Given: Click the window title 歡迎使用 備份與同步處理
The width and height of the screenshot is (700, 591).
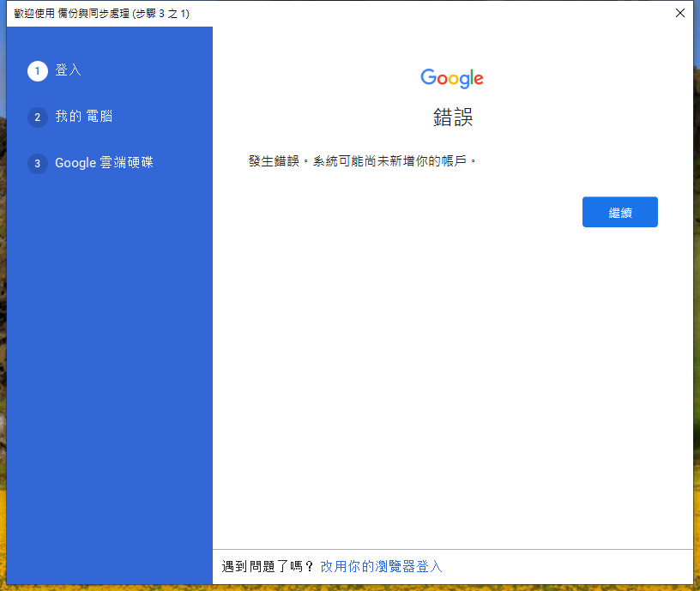Looking at the screenshot, I should (102, 14).
